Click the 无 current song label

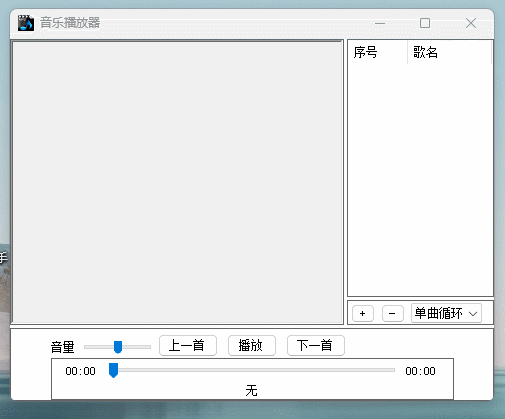tap(252, 390)
